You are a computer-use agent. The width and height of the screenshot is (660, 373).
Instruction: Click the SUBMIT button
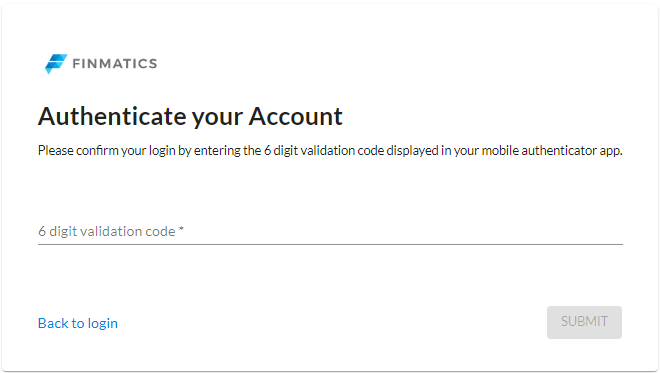pyautogui.click(x=584, y=322)
